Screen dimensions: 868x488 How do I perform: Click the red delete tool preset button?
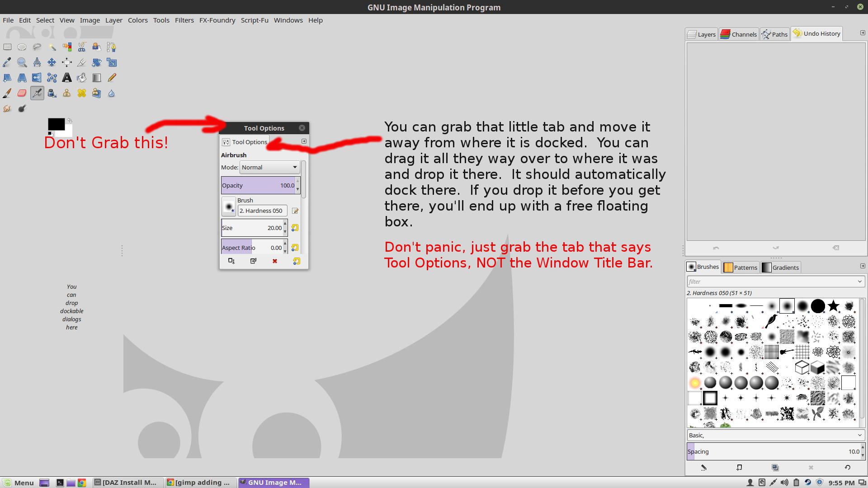pyautogui.click(x=274, y=261)
